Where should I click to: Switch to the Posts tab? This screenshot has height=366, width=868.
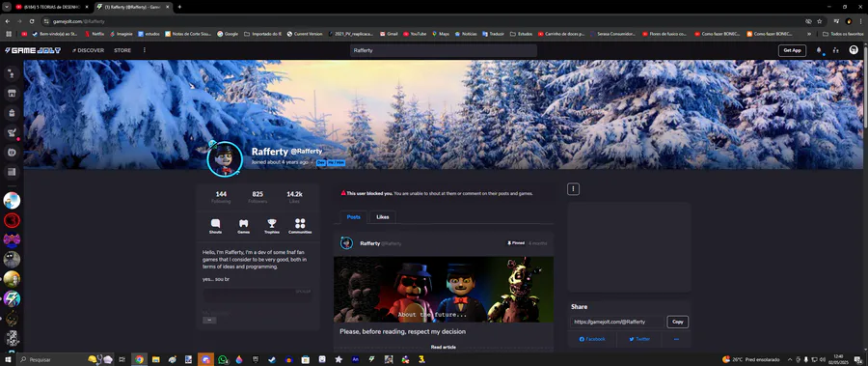pyautogui.click(x=354, y=217)
